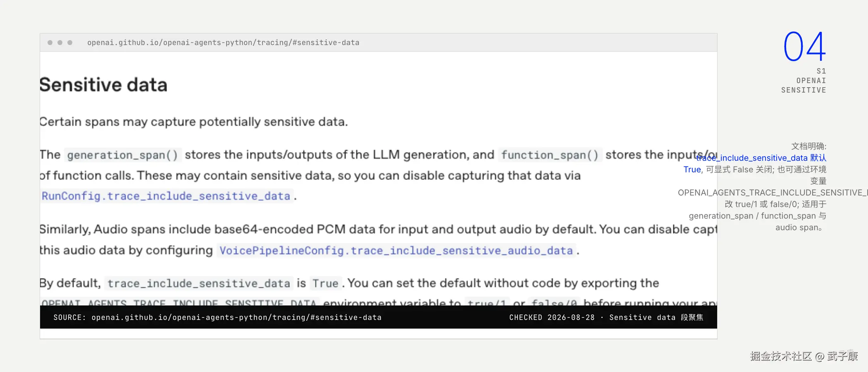Image resolution: width=868 pixels, height=372 pixels.
Task: Click the generation_span() code snippet
Action: click(122, 155)
